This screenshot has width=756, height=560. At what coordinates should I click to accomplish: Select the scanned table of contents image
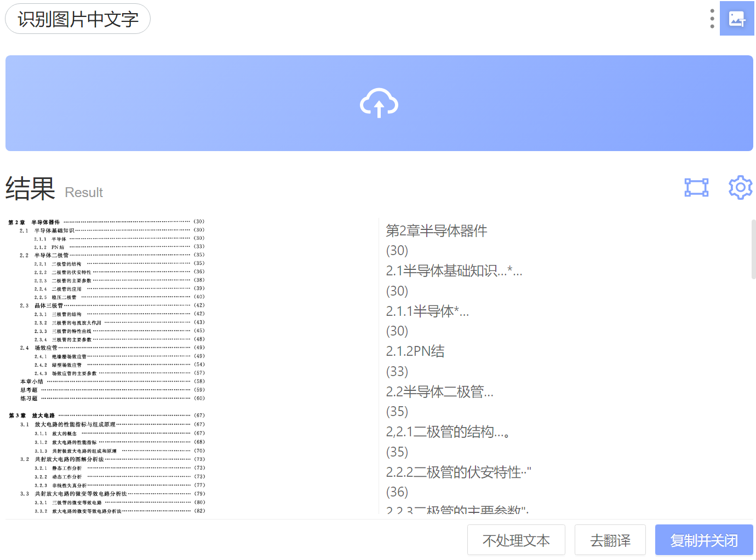pyautogui.click(x=107, y=366)
